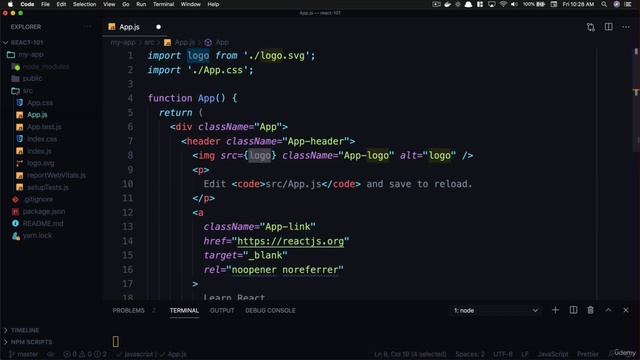Open the Run menu
Viewport: 640px width, 360px height.
pos(141,4)
